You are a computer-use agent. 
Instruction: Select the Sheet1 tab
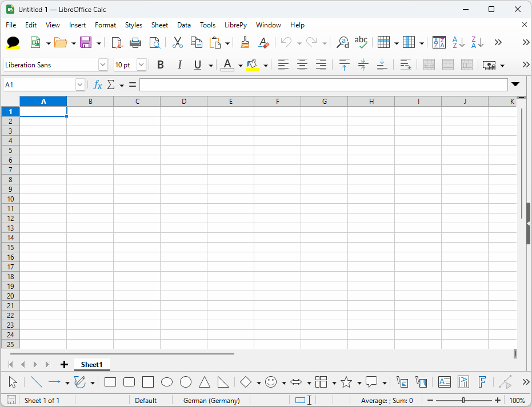click(91, 365)
